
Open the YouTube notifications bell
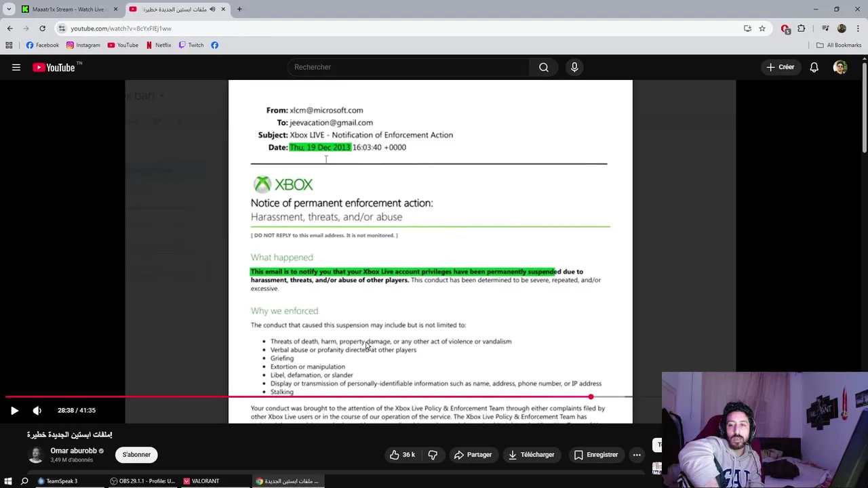pyautogui.click(x=814, y=67)
